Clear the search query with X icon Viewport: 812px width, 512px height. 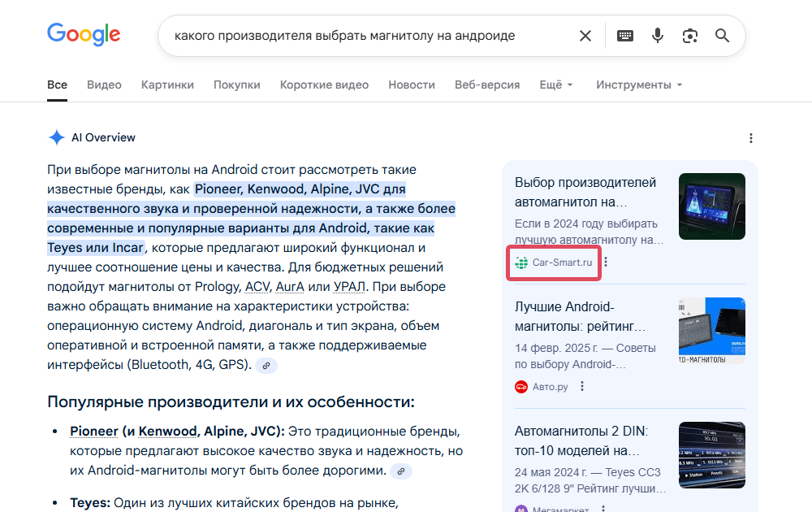pos(585,36)
